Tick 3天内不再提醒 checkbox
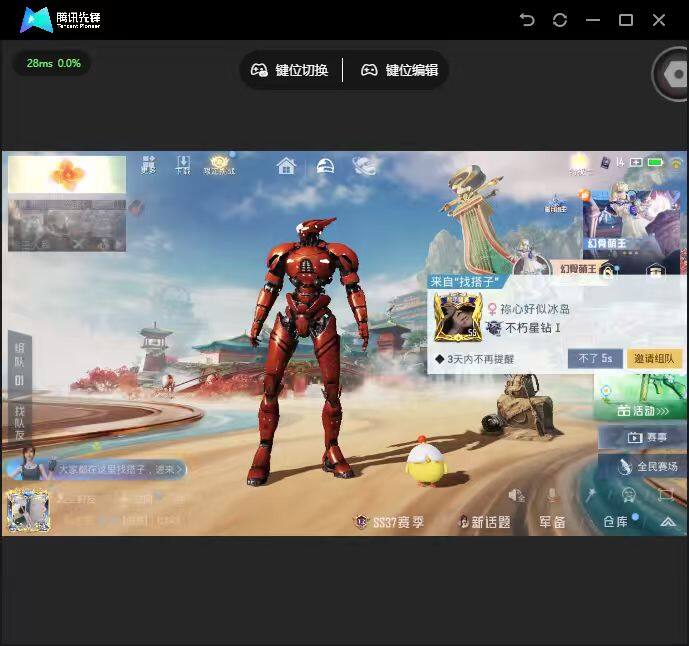The width and height of the screenshot is (689, 646). (440, 359)
